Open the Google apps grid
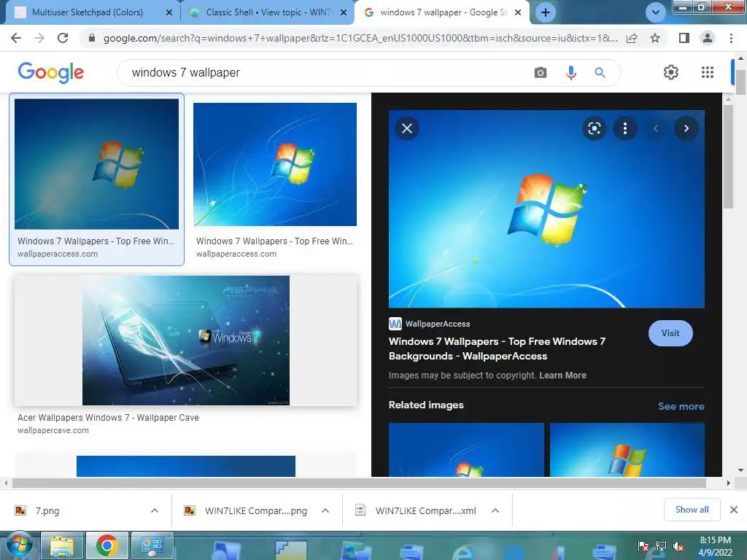747x560 pixels. [708, 72]
